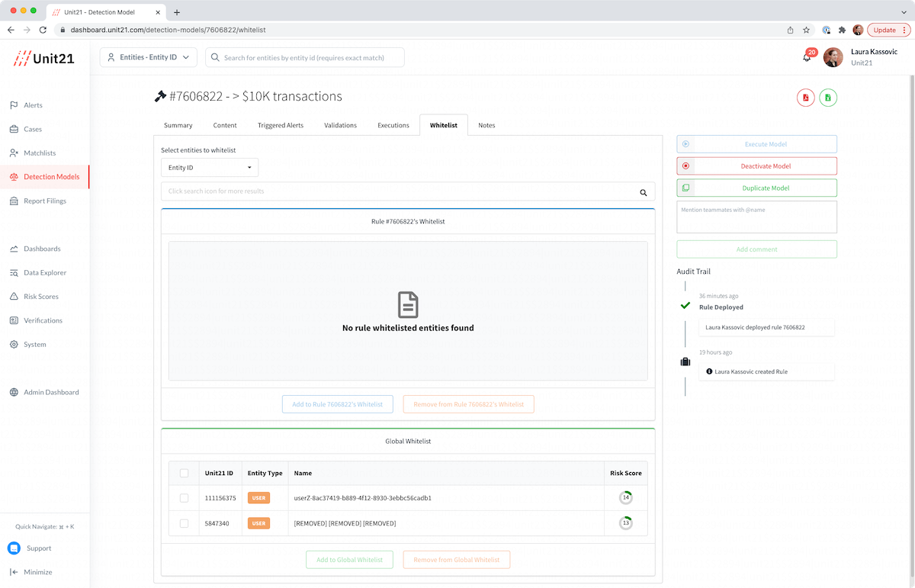Open browser extensions puzzle icon
This screenshot has height=588, width=915.
842,30
